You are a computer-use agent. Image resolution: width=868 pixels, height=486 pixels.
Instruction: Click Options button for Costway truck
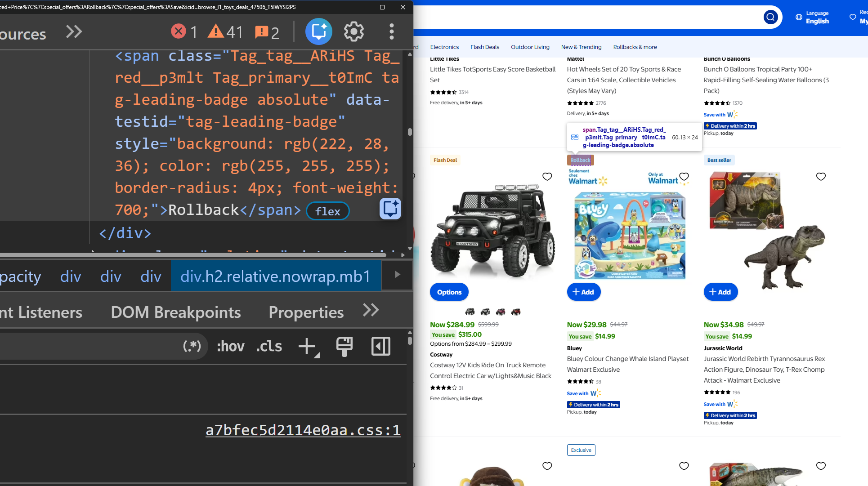[x=449, y=292]
